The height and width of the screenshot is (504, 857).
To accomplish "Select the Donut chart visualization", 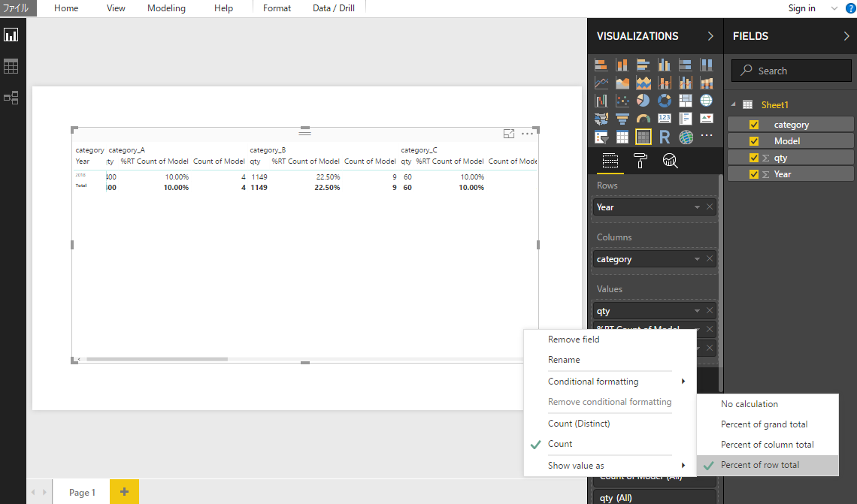I will [x=664, y=101].
